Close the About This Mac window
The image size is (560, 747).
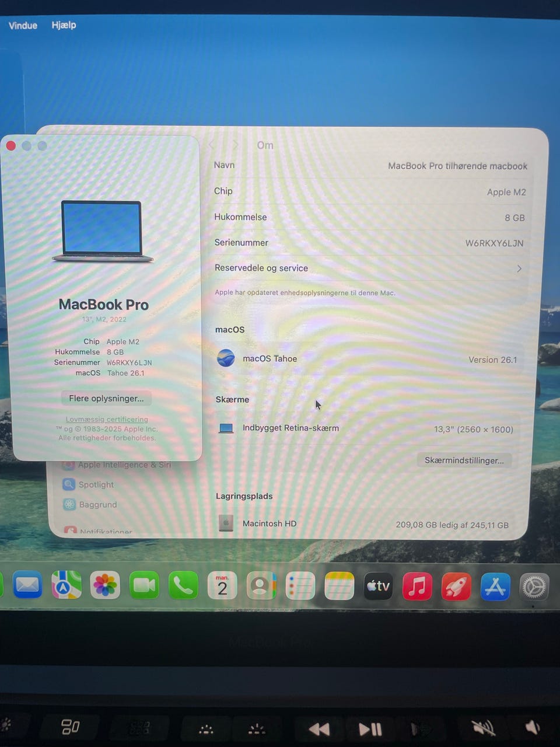click(x=11, y=145)
